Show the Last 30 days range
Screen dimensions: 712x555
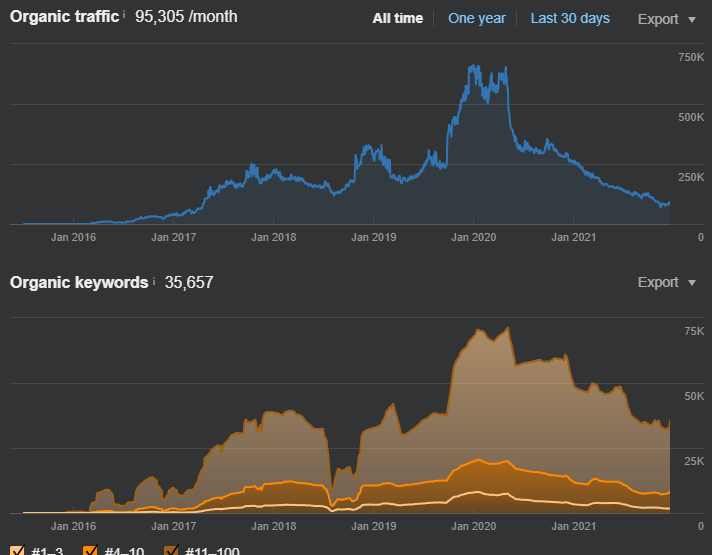570,18
